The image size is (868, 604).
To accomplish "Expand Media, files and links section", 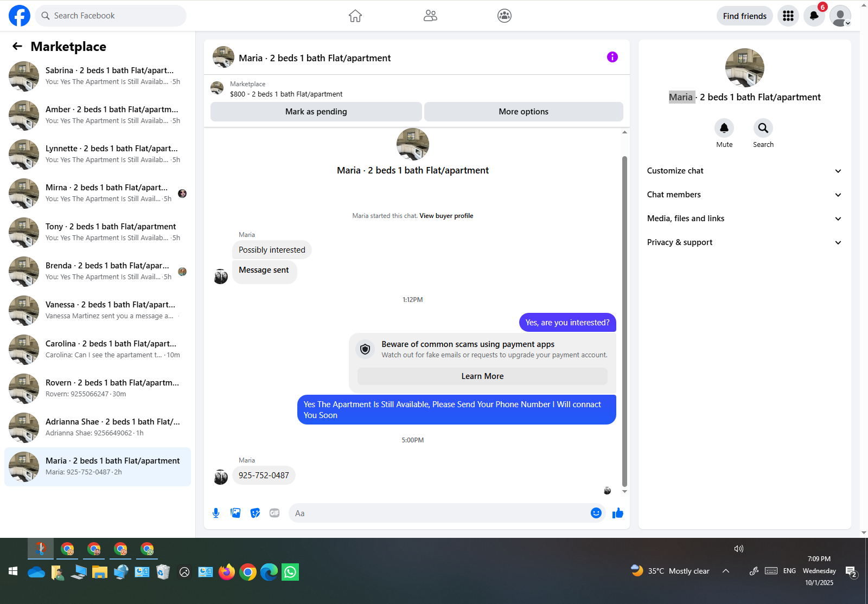I will (744, 219).
